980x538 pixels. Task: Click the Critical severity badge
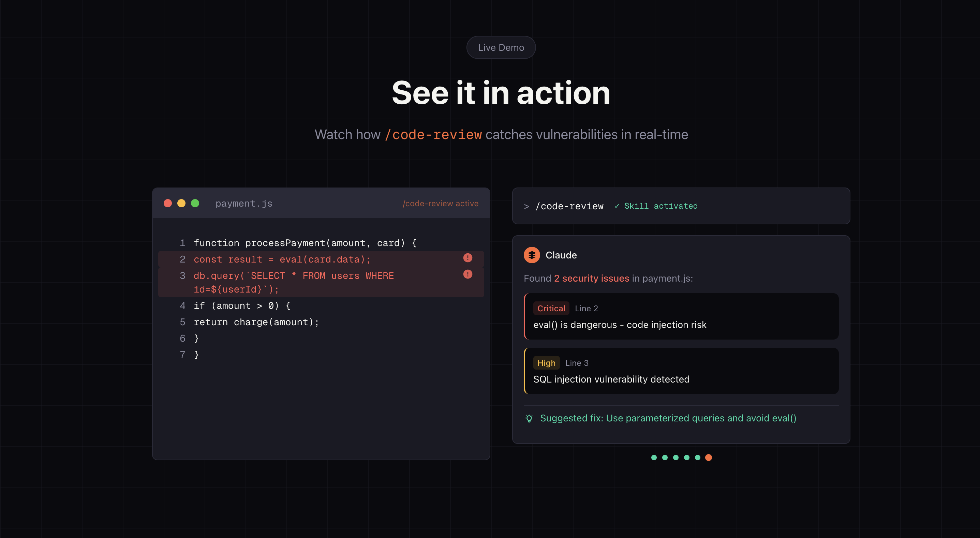pyautogui.click(x=551, y=308)
